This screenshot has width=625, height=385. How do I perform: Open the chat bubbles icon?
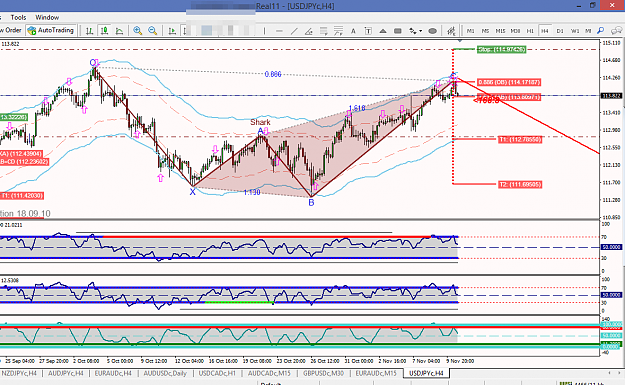coord(617,31)
